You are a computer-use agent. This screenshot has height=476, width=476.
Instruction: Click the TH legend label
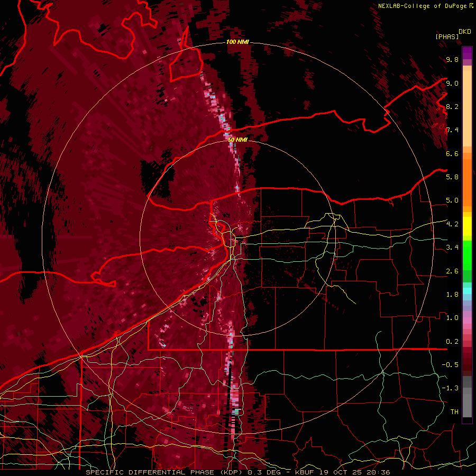[454, 412]
